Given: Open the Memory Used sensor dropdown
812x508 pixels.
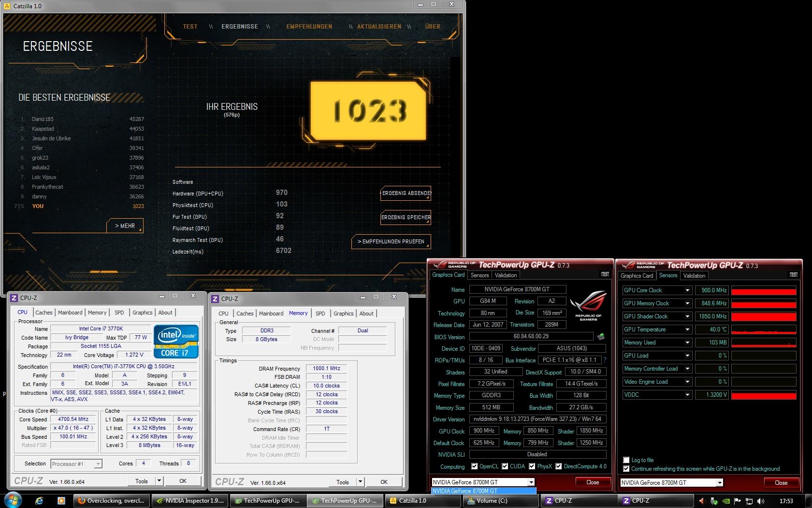Looking at the screenshot, I should pos(687,343).
